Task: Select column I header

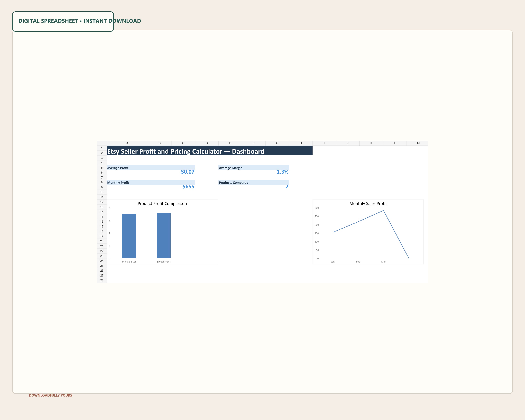Action: (324, 143)
